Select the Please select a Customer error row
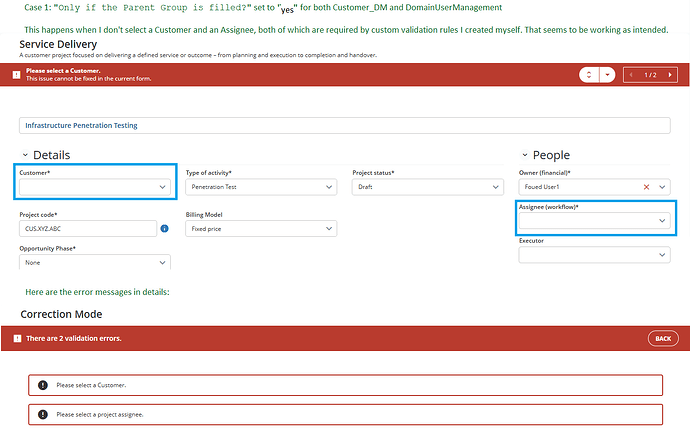This screenshot has width=690, height=436. [x=345, y=385]
